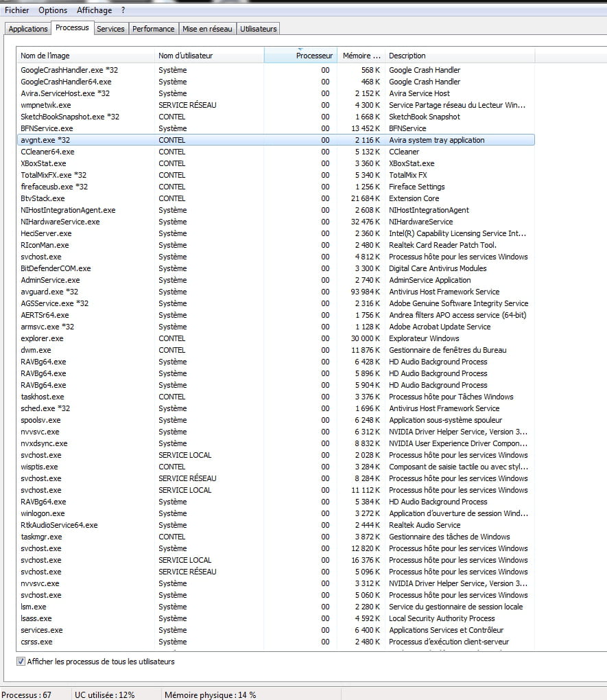The image size is (607, 700).
Task: Select the firefaceusb.exe *32 process
Action: pyautogui.click(x=276, y=187)
